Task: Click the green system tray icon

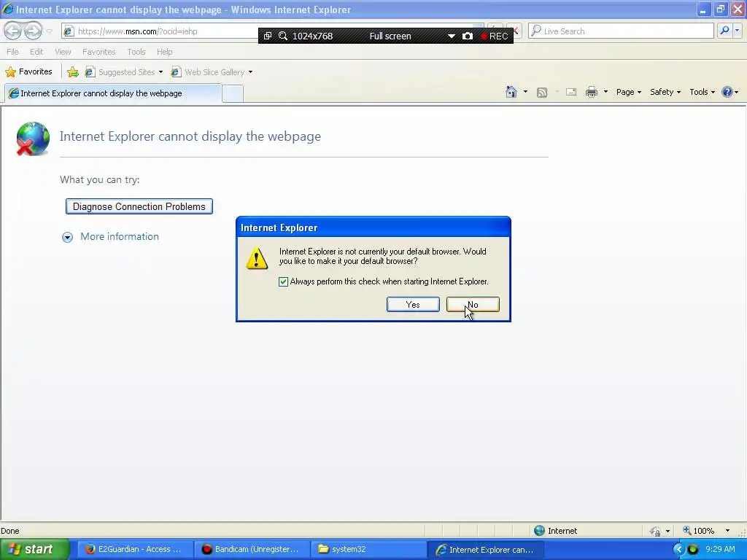Action: (693, 550)
